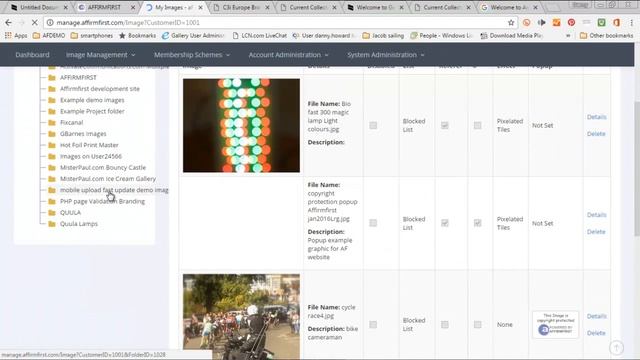Go to the Dashboard menu item

point(32,55)
